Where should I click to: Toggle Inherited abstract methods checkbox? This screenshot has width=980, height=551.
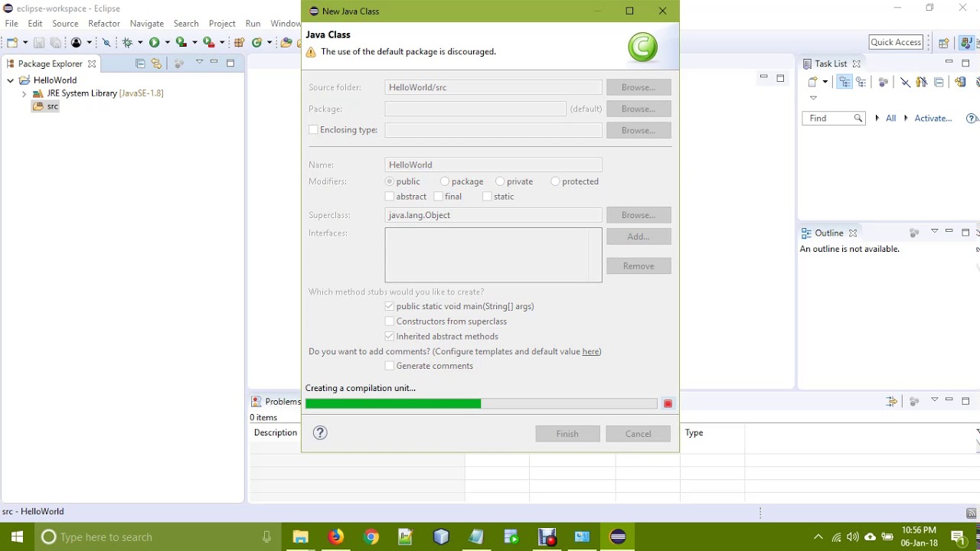[x=390, y=337]
